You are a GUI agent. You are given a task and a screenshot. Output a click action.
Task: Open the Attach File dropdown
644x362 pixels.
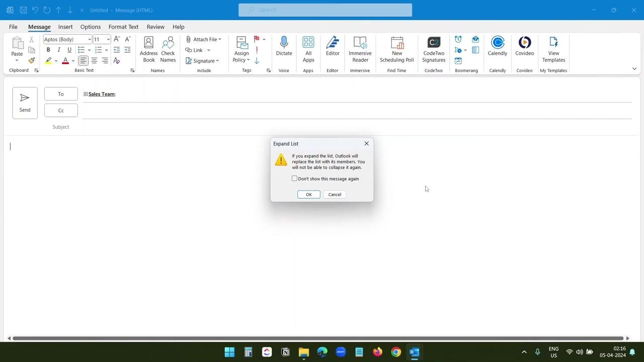pos(203,39)
